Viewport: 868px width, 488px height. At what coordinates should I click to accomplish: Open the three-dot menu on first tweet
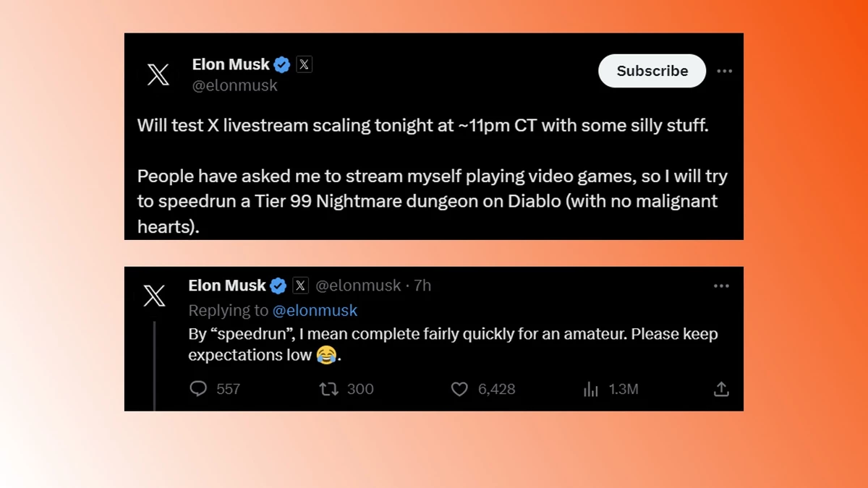click(x=724, y=71)
